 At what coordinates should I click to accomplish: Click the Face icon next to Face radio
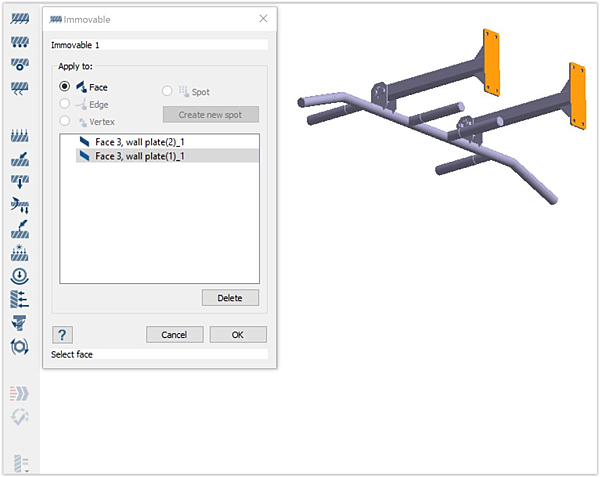click(81, 87)
